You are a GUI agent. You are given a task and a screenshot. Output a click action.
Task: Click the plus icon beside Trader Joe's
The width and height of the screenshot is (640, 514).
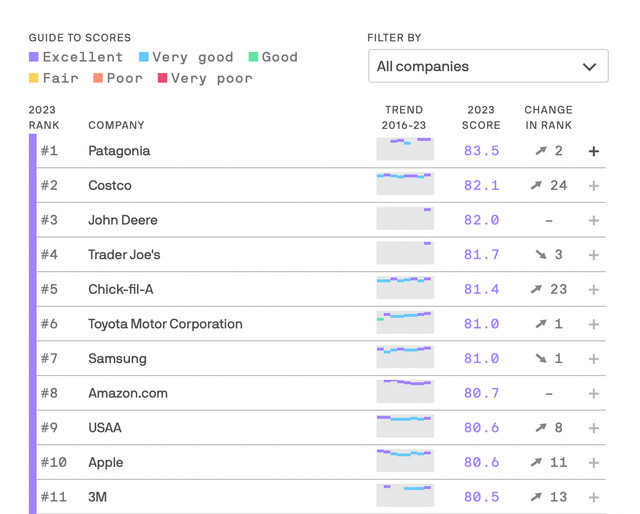(x=594, y=255)
